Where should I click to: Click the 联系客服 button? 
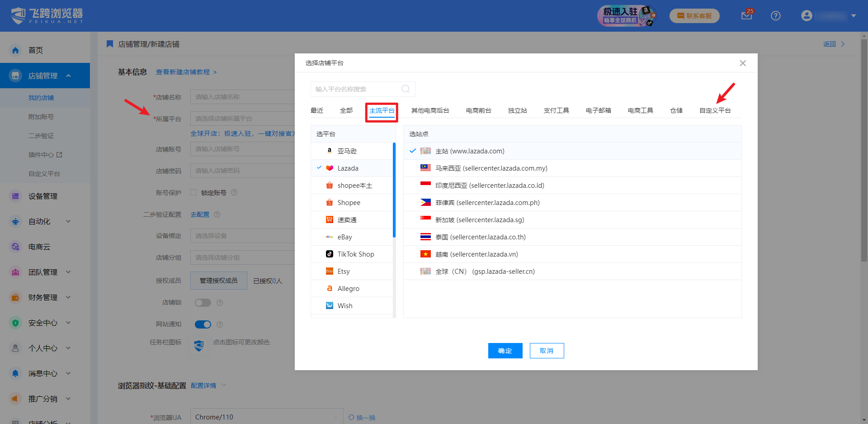[694, 16]
